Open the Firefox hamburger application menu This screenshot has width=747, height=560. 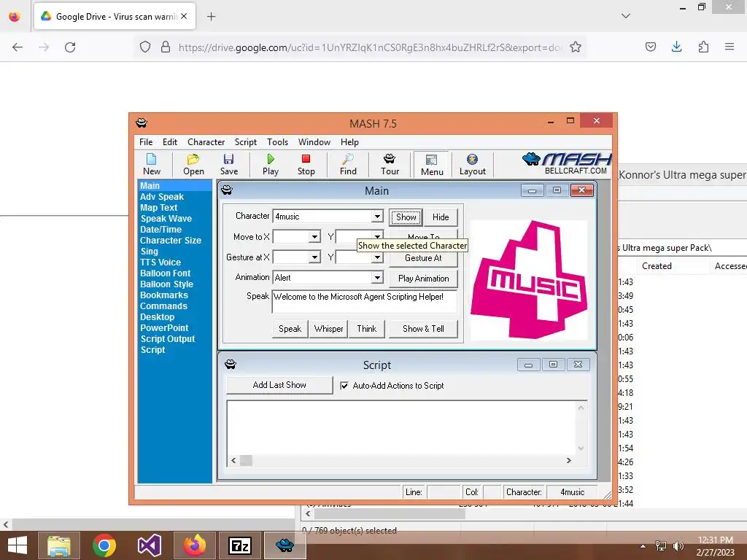(729, 47)
